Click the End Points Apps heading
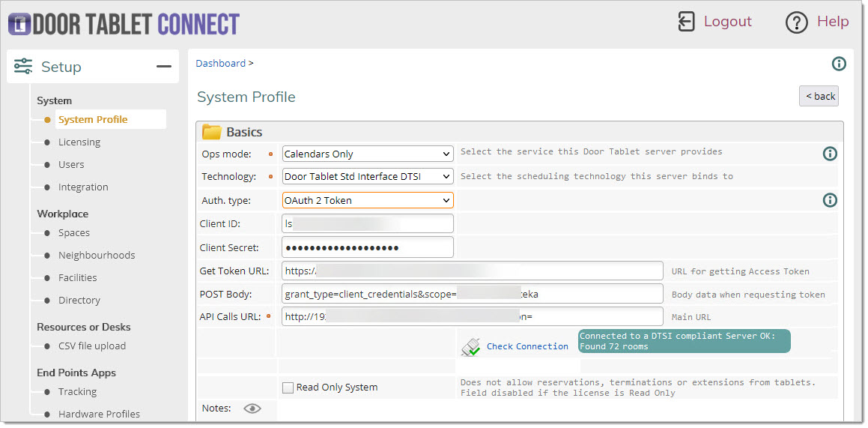868x428 pixels. (x=76, y=373)
